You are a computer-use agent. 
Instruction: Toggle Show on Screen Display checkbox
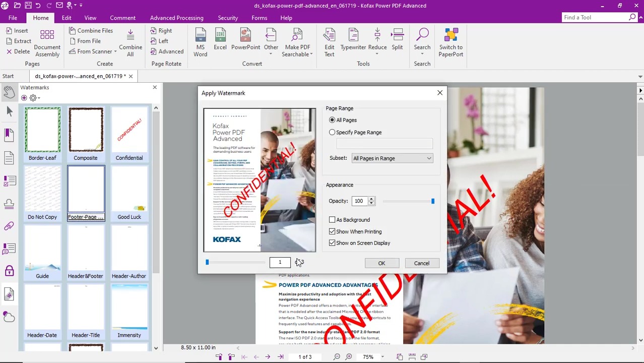332,243
